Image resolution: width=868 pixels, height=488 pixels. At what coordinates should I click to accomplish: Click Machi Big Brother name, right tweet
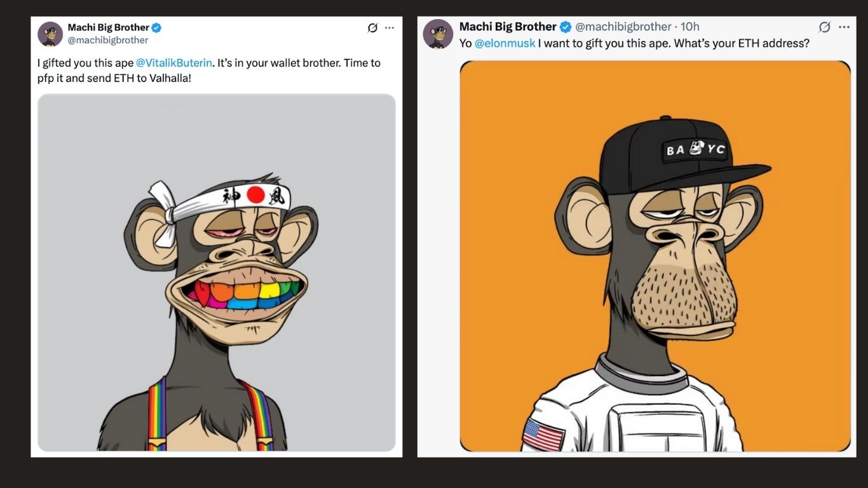coord(508,27)
